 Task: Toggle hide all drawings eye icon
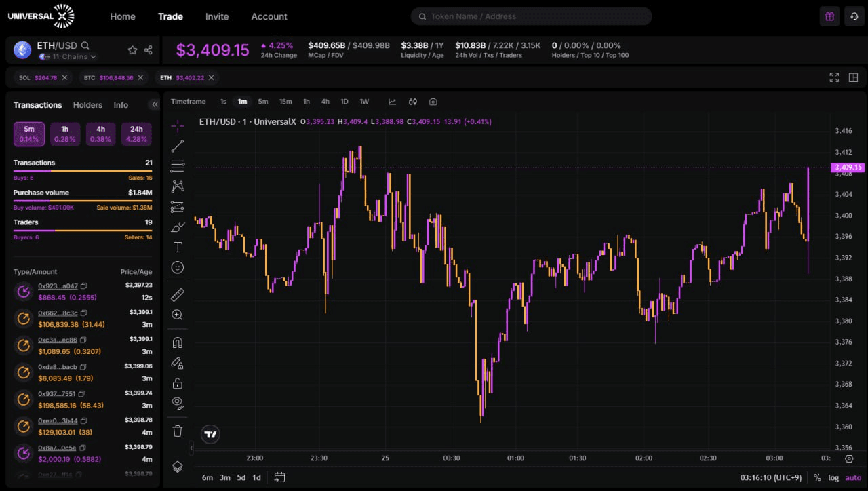pos(177,402)
